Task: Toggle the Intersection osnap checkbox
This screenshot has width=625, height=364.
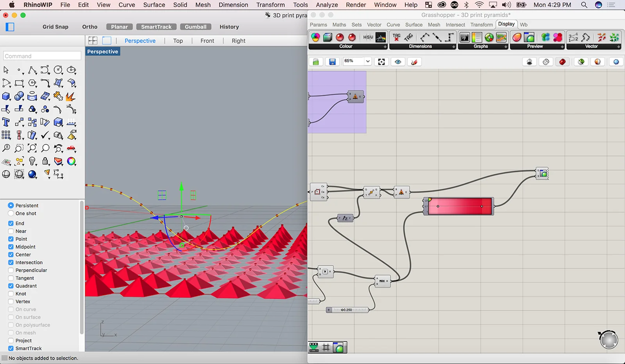Action: point(11,262)
